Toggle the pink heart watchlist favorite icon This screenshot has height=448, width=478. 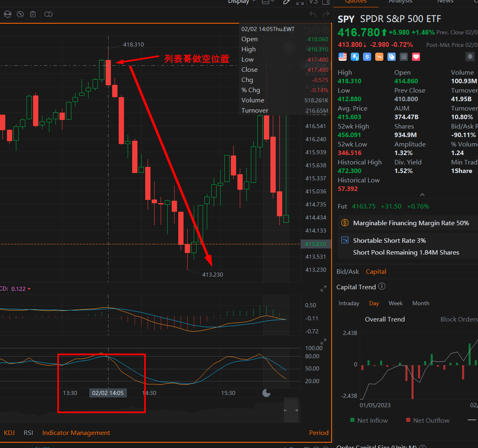pos(416,57)
